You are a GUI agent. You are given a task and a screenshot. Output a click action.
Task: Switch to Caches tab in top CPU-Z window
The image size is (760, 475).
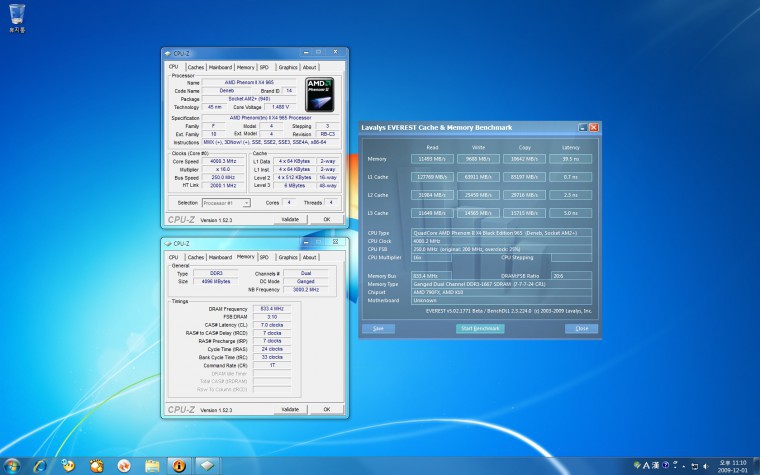[x=196, y=67]
